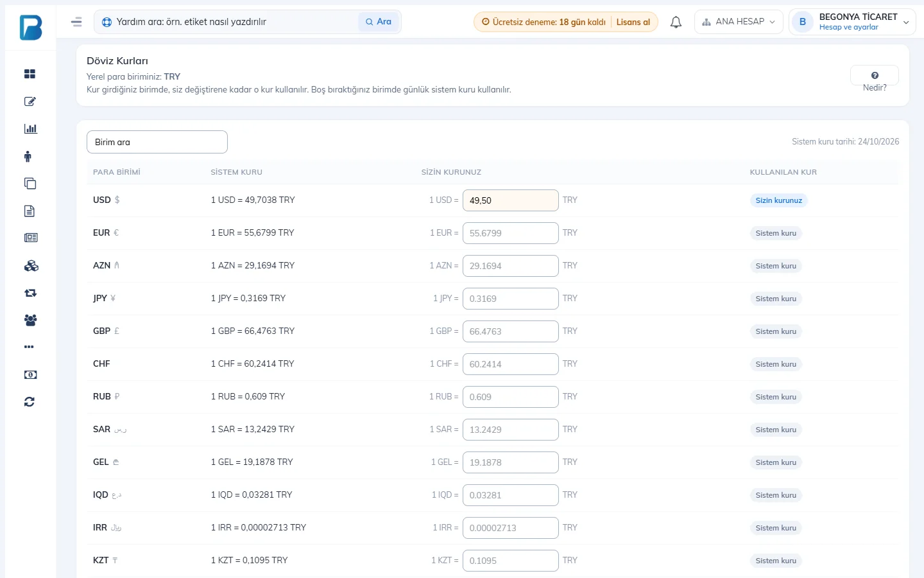Click the circular sync arrows sidebar icon
The height and width of the screenshot is (578, 924).
[30, 402]
